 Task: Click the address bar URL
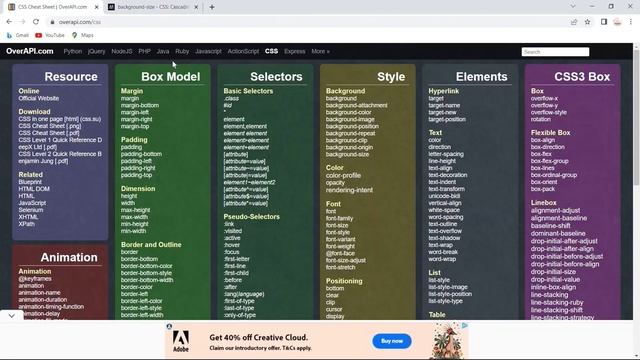(80, 22)
